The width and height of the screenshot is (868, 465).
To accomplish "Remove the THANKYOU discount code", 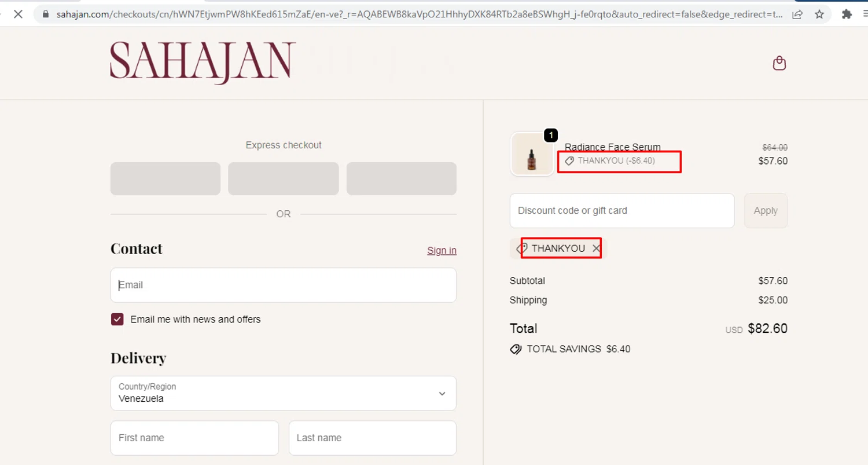I will (596, 248).
